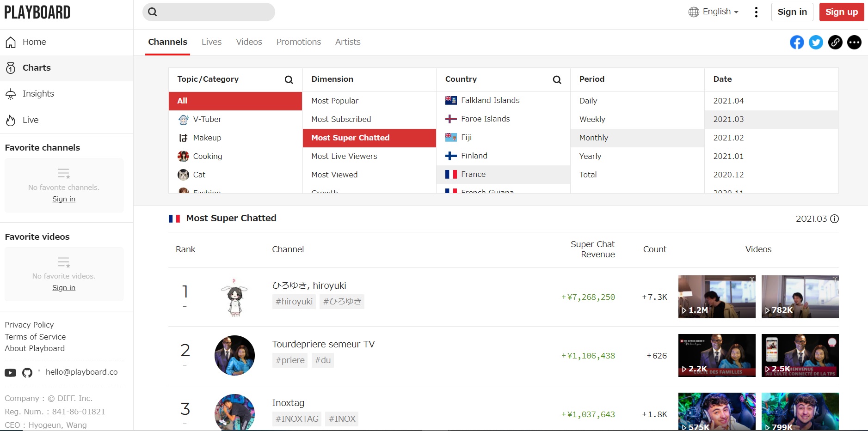This screenshot has width=868, height=431.
Task: Click into the top search field
Action: 209,12
